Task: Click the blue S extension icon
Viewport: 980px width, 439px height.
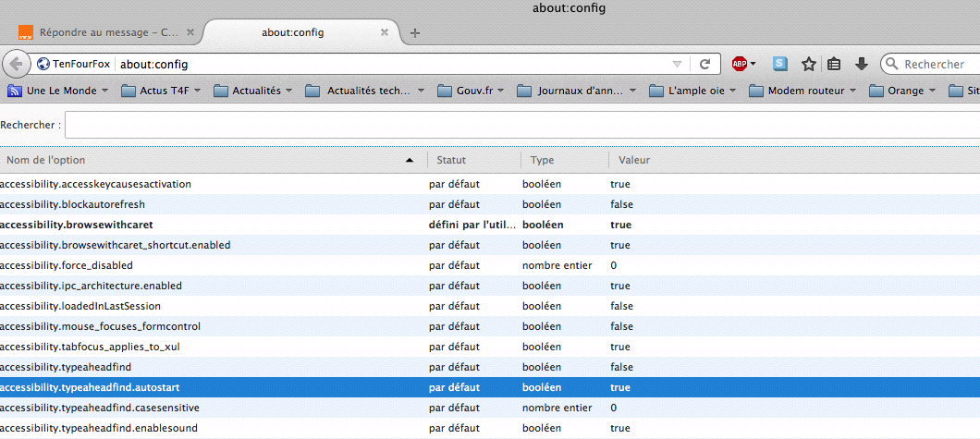Action: (x=780, y=64)
